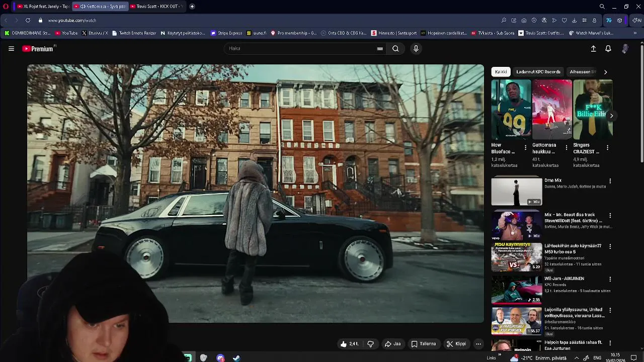Viewport: 644px width, 362px height.
Task: Open options for Will-Jam AIKUINEN video
Action: click(x=610, y=279)
